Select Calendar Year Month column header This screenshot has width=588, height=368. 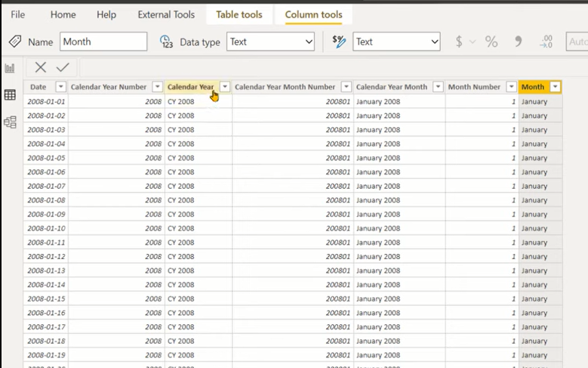coord(392,87)
